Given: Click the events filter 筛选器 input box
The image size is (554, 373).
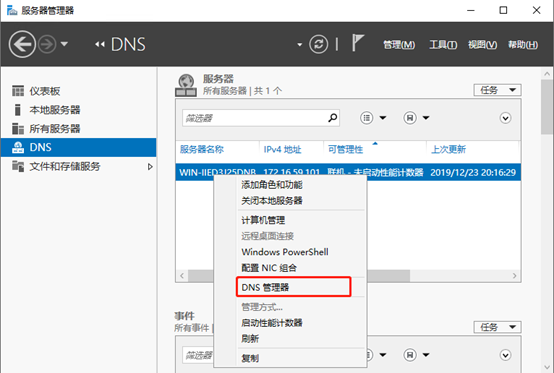Looking at the screenshot, I should click(198, 355).
